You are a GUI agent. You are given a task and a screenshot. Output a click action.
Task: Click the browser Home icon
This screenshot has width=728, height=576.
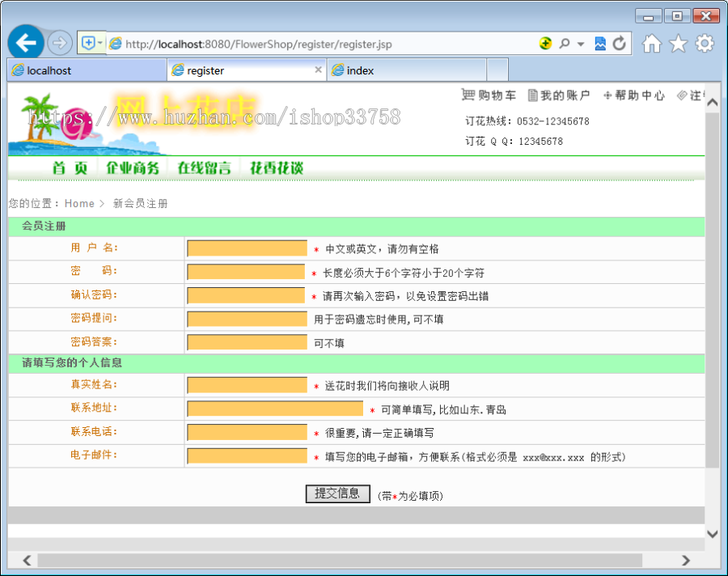click(x=651, y=44)
